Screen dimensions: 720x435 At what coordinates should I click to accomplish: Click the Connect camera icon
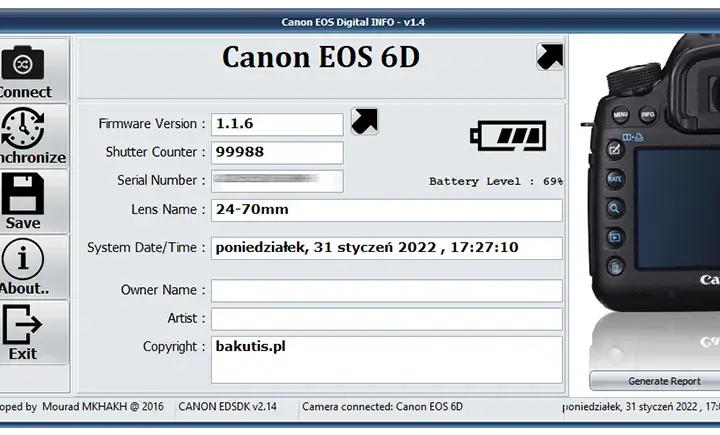(x=22, y=63)
